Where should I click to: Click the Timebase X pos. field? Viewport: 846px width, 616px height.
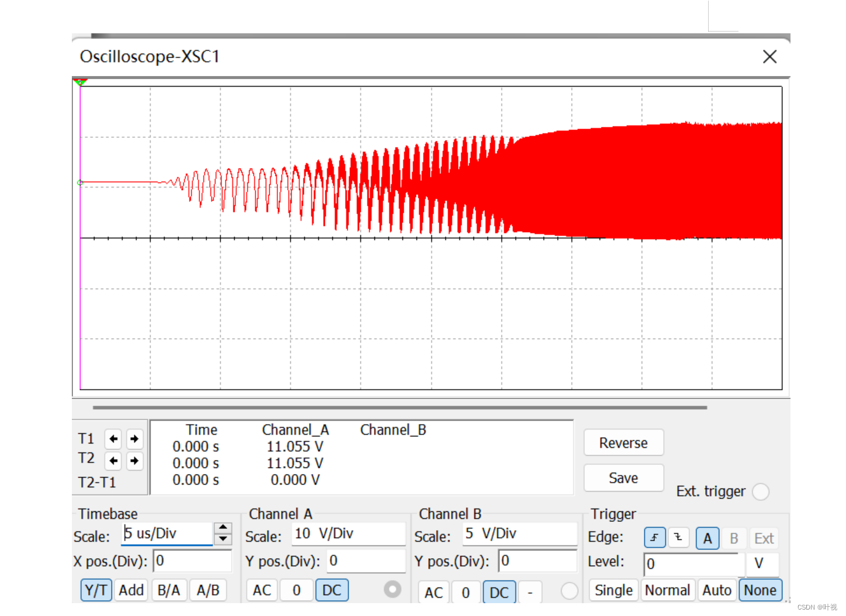(192, 561)
